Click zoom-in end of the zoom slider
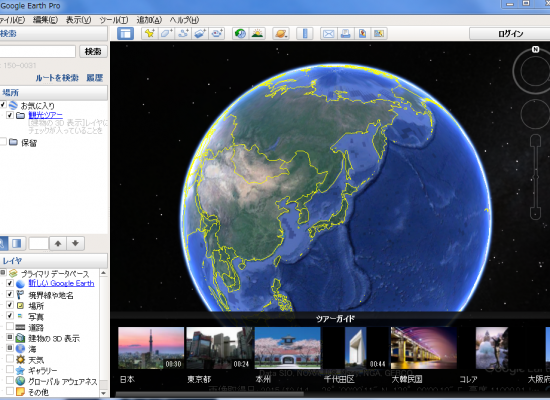Viewport: 550px width, 400px height. pyautogui.click(x=535, y=141)
